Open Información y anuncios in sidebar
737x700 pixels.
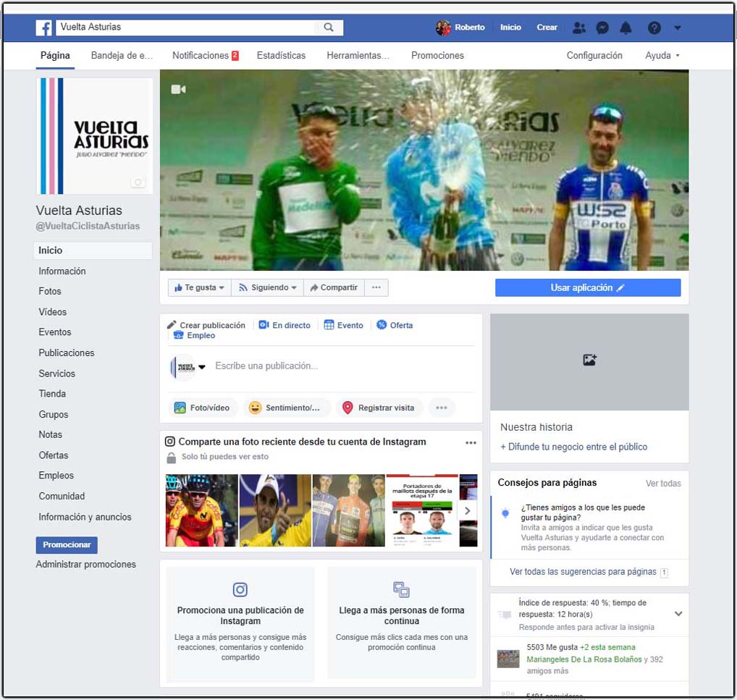pos(85,517)
